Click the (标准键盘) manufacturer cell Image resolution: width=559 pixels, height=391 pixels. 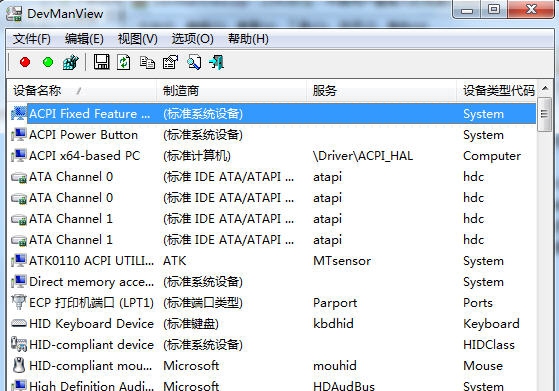(191, 324)
